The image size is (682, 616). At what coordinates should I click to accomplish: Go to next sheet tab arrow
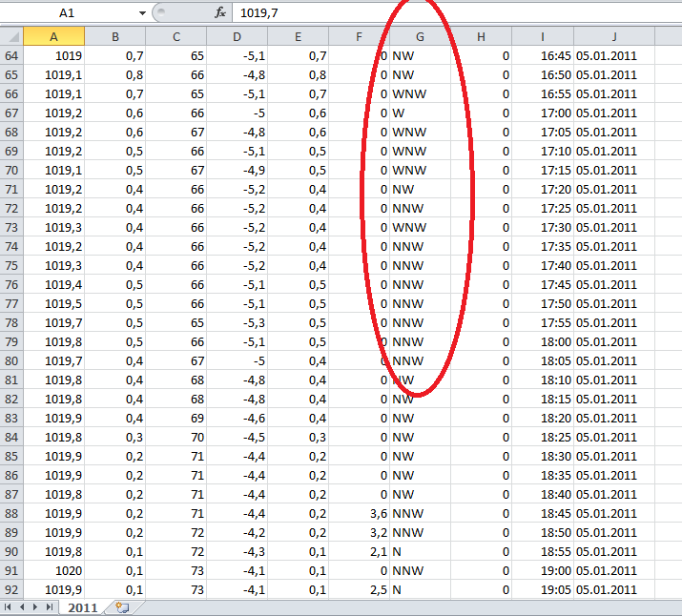[35, 606]
